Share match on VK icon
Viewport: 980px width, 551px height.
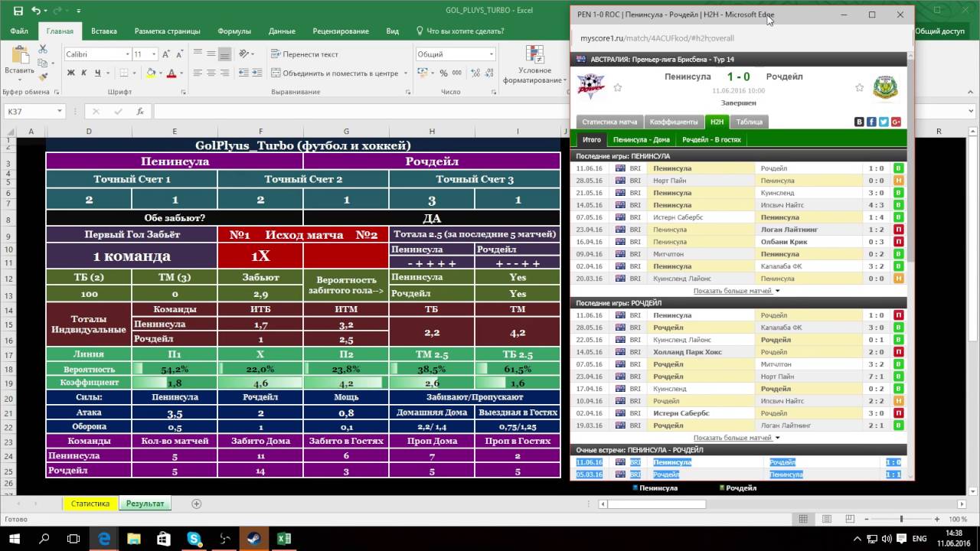(x=859, y=122)
